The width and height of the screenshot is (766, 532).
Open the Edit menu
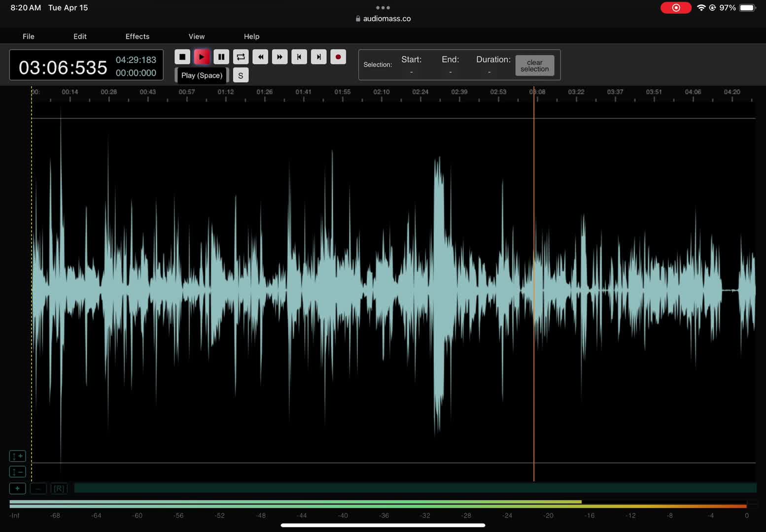pyautogui.click(x=80, y=36)
